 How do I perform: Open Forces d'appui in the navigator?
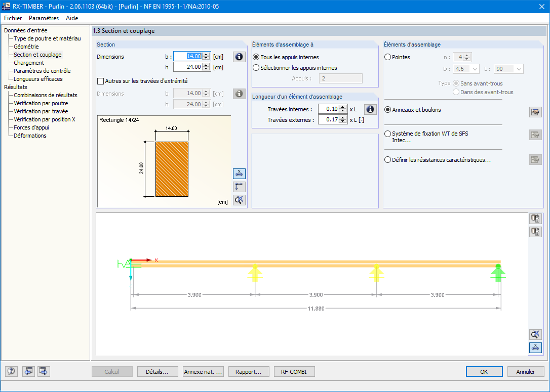(31, 127)
